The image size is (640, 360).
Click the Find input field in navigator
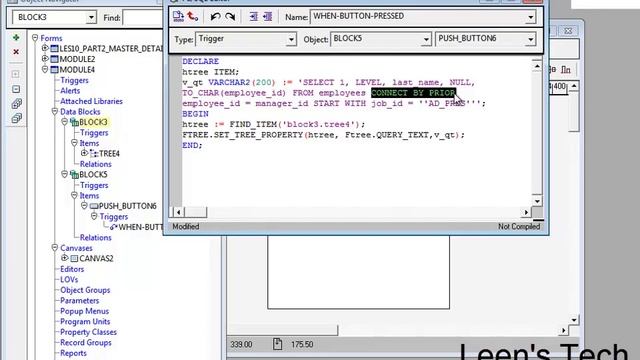pyautogui.click(x=143, y=18)
